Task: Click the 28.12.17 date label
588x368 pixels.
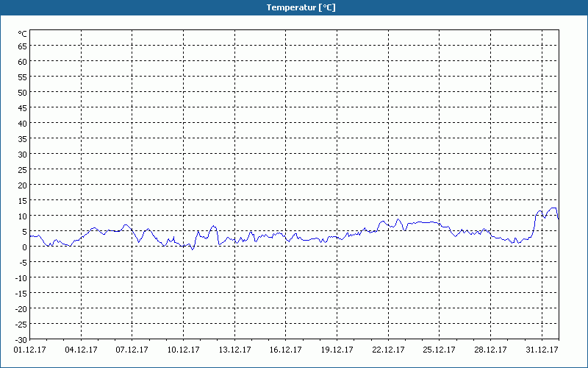Action: tap(490, 350)
